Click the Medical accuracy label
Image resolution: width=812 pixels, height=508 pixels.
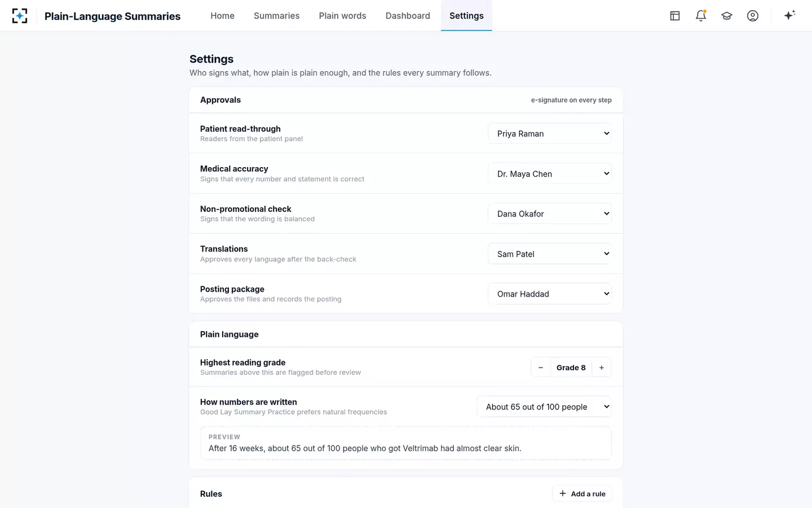tap(234, 169)
